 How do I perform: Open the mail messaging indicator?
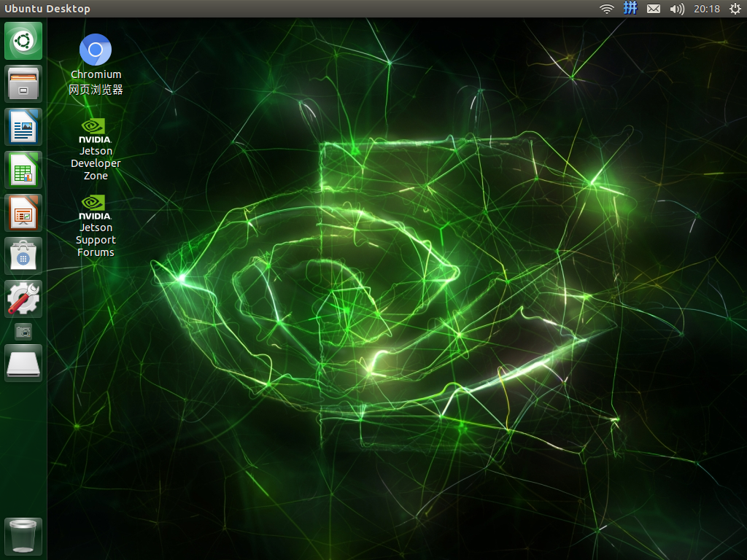click(654, 9)
